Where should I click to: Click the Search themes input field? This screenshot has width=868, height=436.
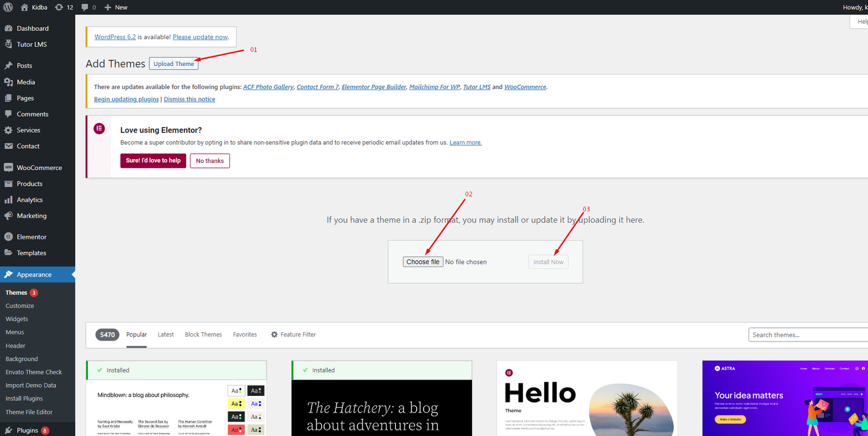(807, 335)
